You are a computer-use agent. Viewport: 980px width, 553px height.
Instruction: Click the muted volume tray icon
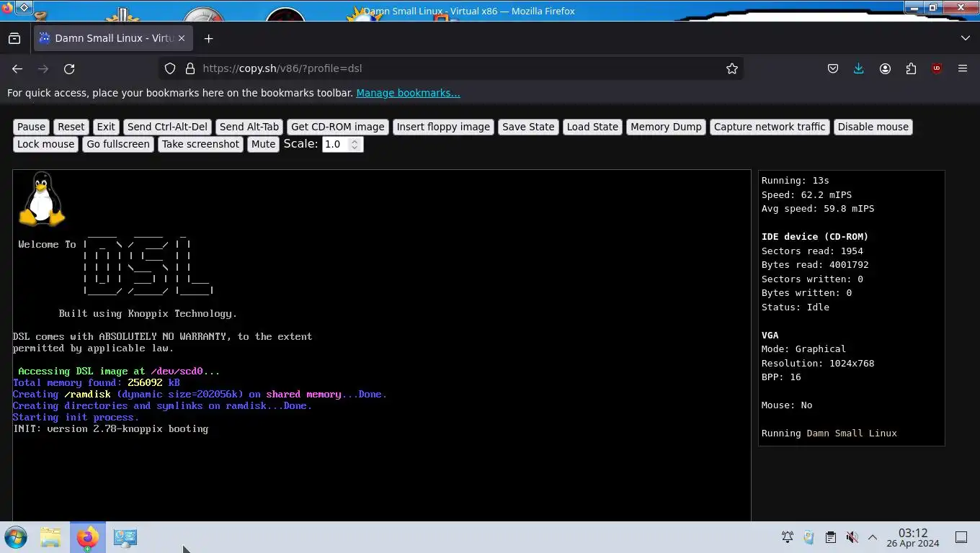(852, 537)
